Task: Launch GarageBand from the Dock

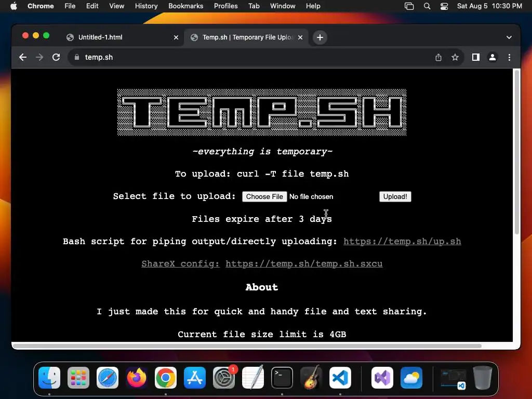Action: [311, 378]
